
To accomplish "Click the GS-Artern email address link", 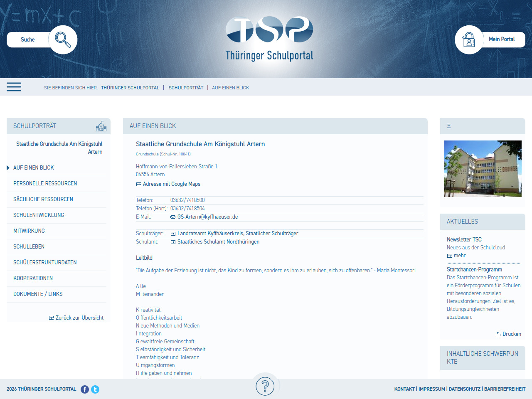I will tap(207, 217).
